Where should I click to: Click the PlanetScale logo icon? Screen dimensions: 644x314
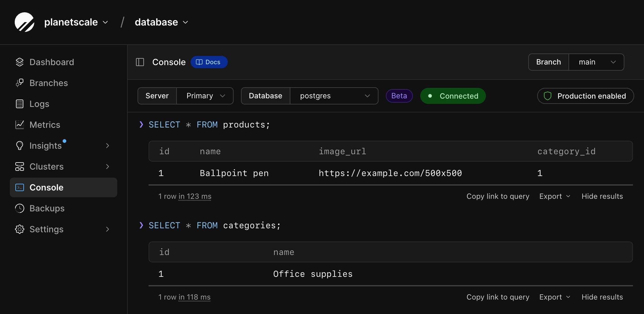tap(25, 22)
